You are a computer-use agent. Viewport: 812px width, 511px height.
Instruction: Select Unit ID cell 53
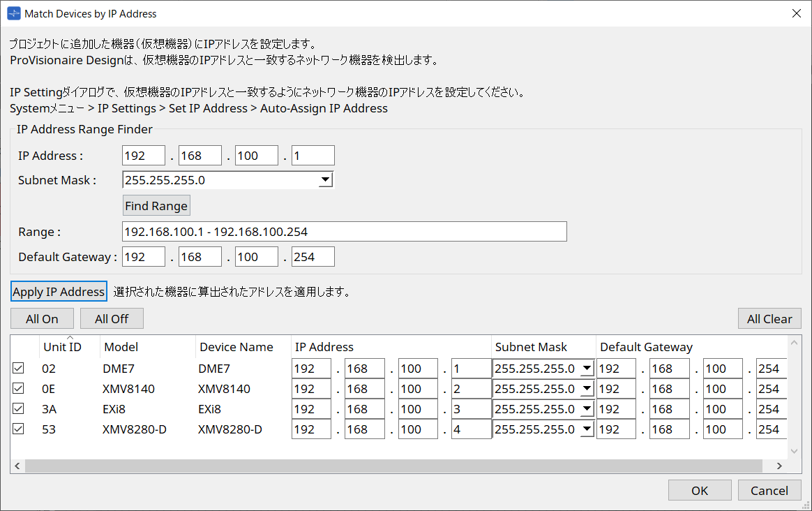(49, 429)
